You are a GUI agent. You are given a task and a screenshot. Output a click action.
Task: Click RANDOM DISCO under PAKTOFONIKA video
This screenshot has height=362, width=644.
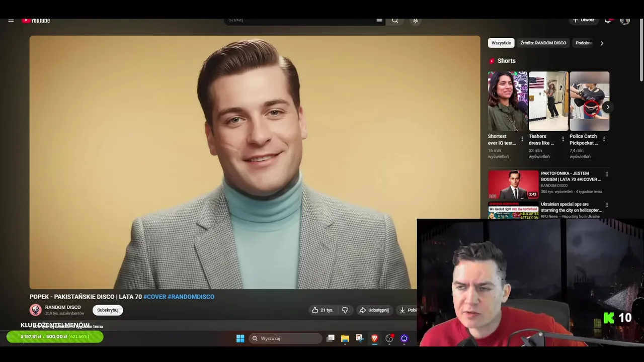point(554,186)
